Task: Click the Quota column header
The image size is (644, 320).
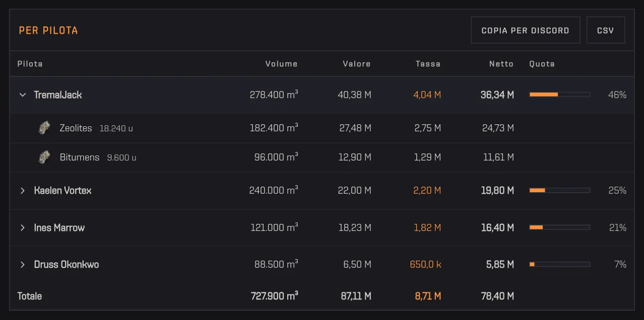Action: coord(542,64)
